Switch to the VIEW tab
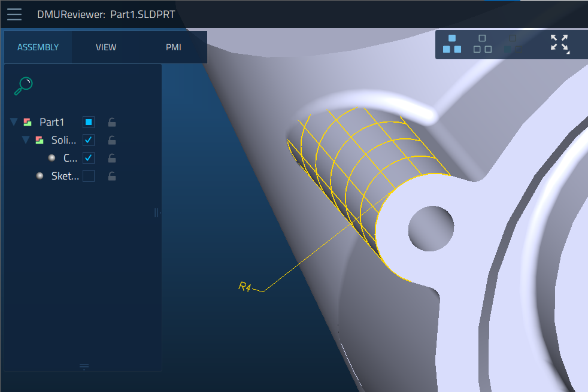Image resolution: width=588 pixels, height=392 pixels. pos(106,47)
